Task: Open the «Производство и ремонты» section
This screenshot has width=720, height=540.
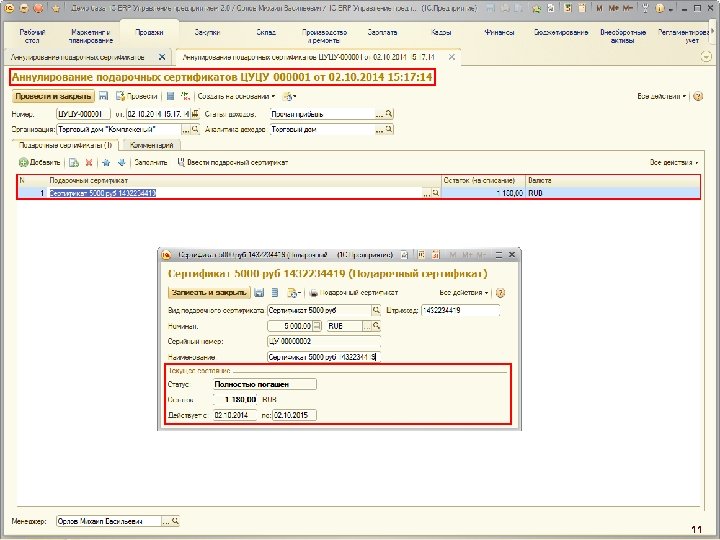Action: tap(324, 36)
